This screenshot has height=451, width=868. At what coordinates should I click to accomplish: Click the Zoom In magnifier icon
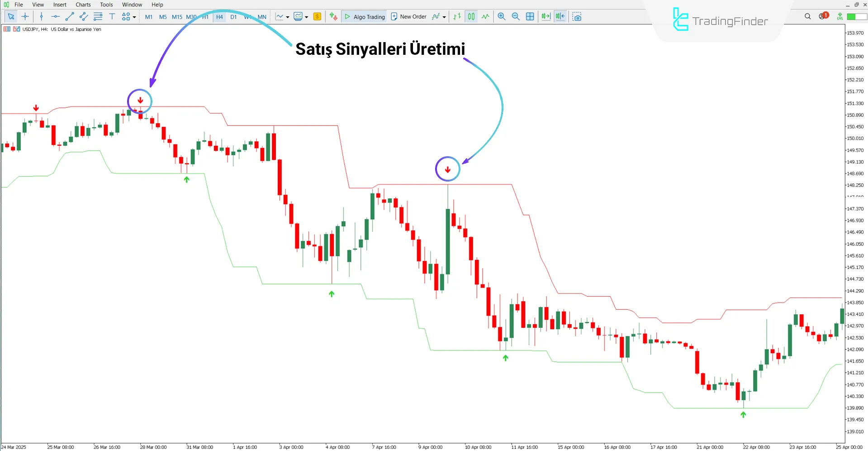coord(501,16)
